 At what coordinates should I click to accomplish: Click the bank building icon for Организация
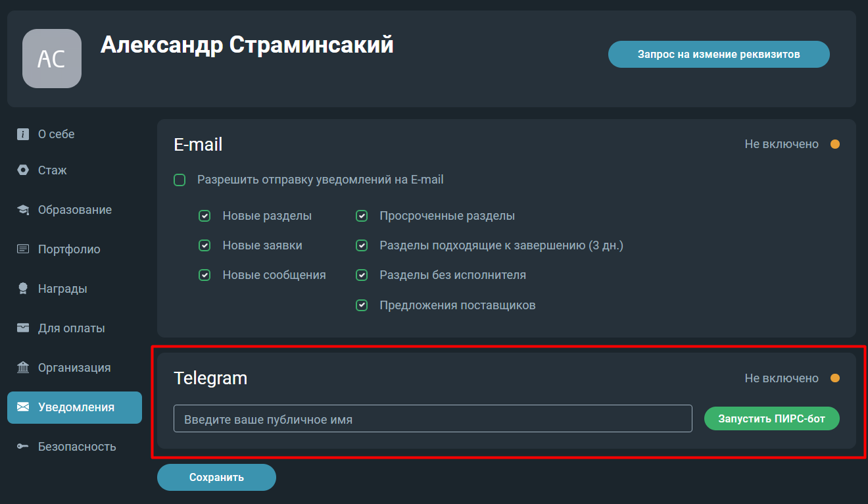tap(23, 368)
